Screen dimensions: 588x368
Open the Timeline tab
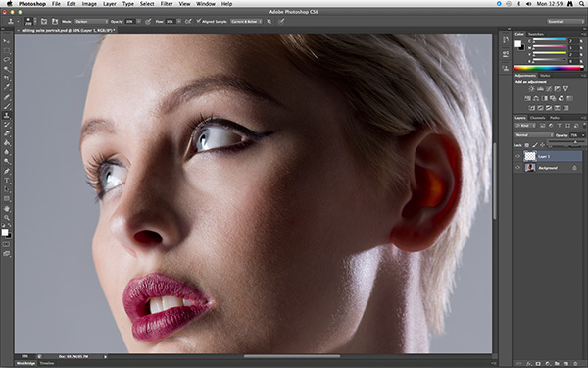pyautogui.click(x=47, y=363)
